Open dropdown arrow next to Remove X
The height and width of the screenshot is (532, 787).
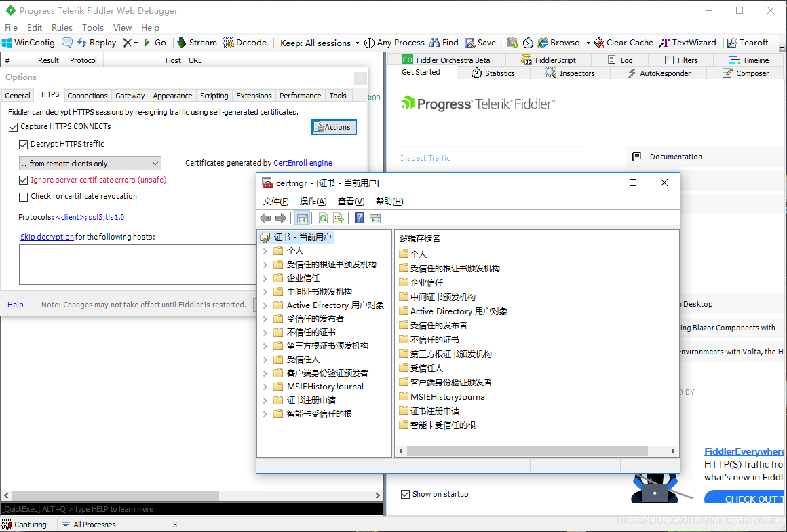click(x=136, y=43)
